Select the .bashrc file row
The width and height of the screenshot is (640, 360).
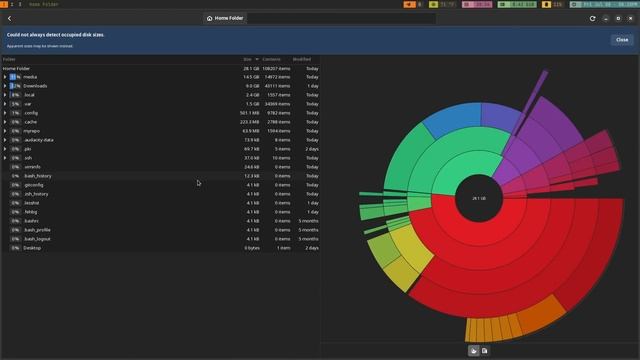[160, 220]
